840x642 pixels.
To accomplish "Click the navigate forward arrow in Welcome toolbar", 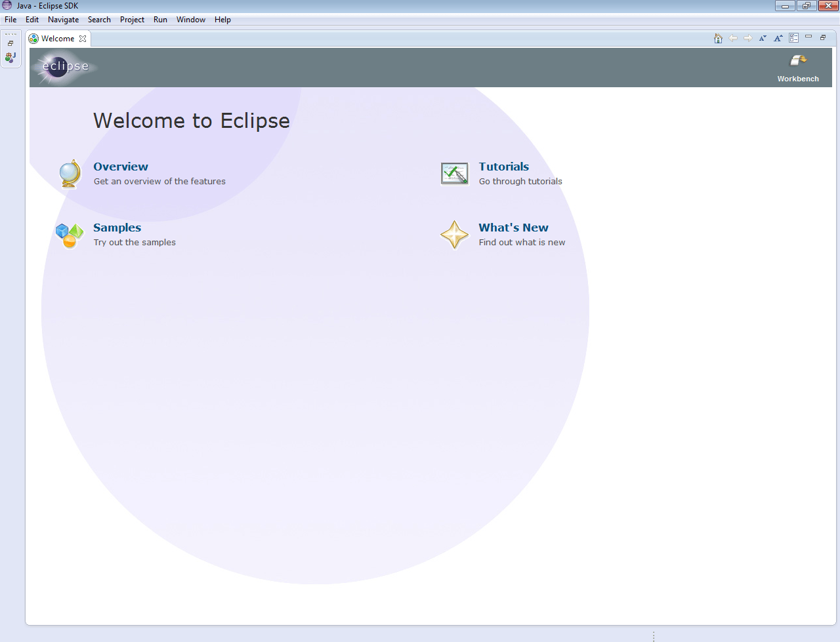I will coord(748,38).
